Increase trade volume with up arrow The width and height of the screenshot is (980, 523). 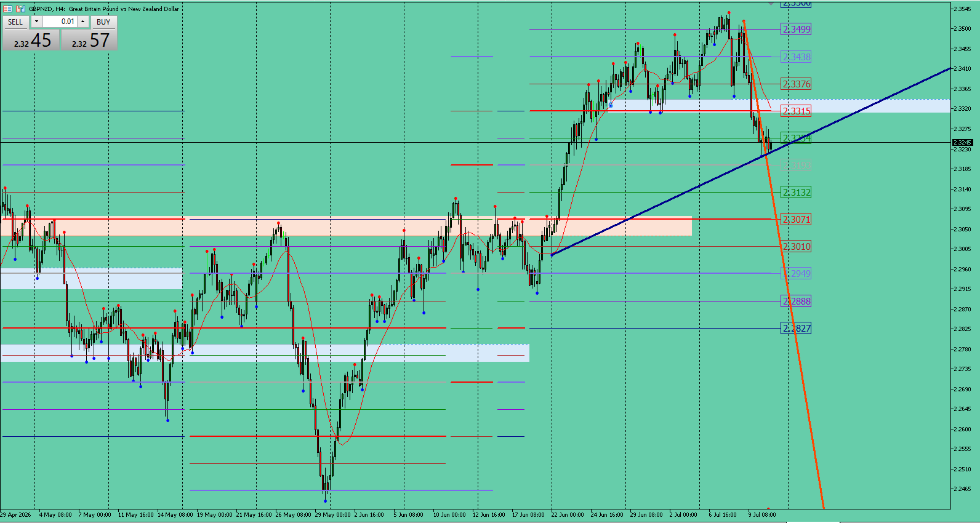(82, 22)
